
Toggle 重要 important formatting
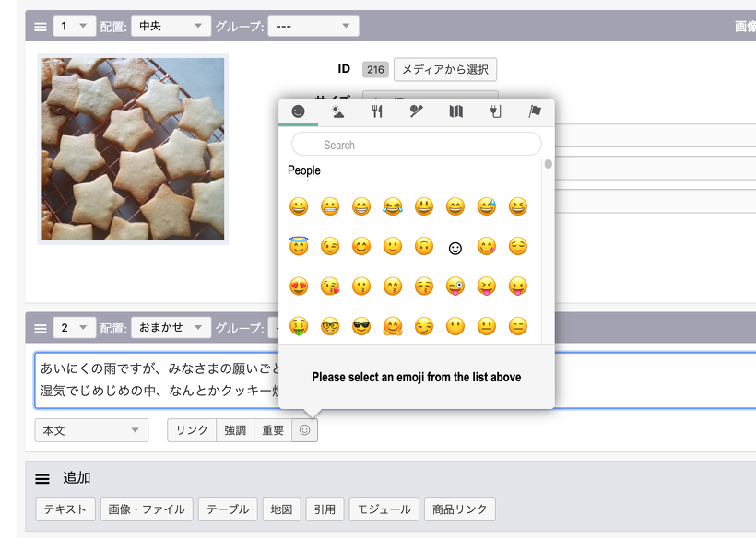point(273,430)
